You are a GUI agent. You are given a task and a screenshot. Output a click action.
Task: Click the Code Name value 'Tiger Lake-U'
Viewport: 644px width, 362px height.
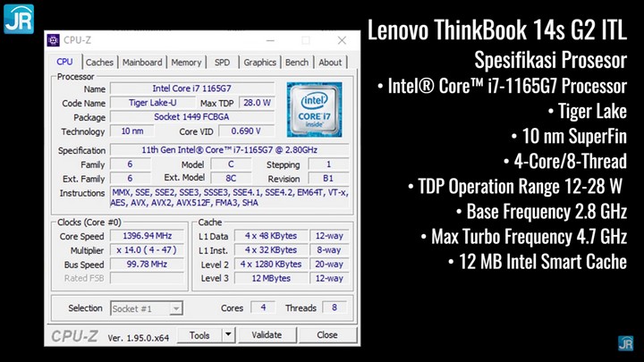pos(152,103)
